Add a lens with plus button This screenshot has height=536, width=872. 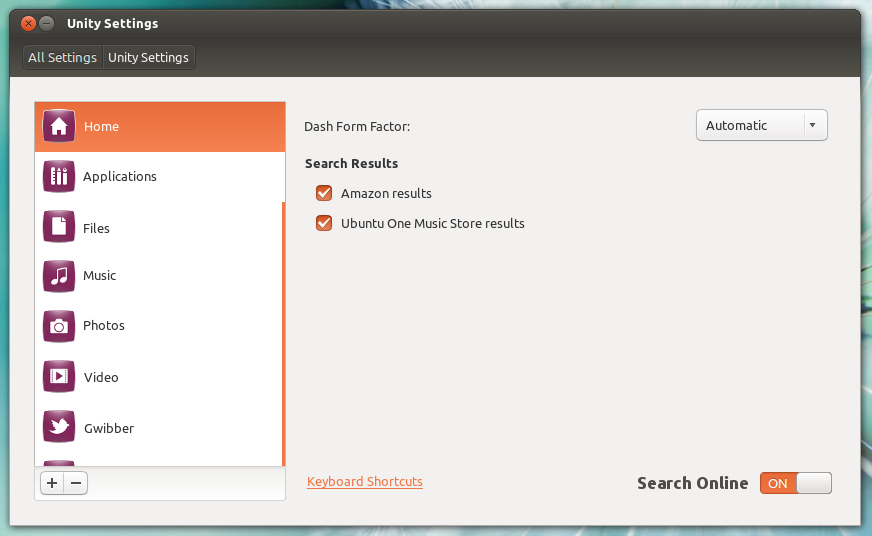click(52, 483)
